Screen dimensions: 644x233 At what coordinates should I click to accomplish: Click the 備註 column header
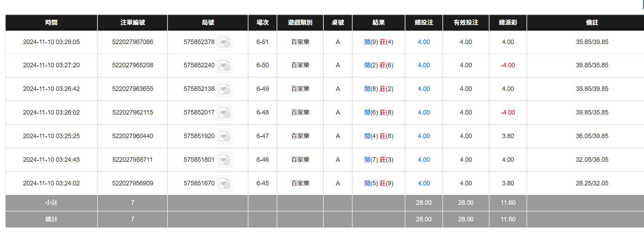point(592,23)
